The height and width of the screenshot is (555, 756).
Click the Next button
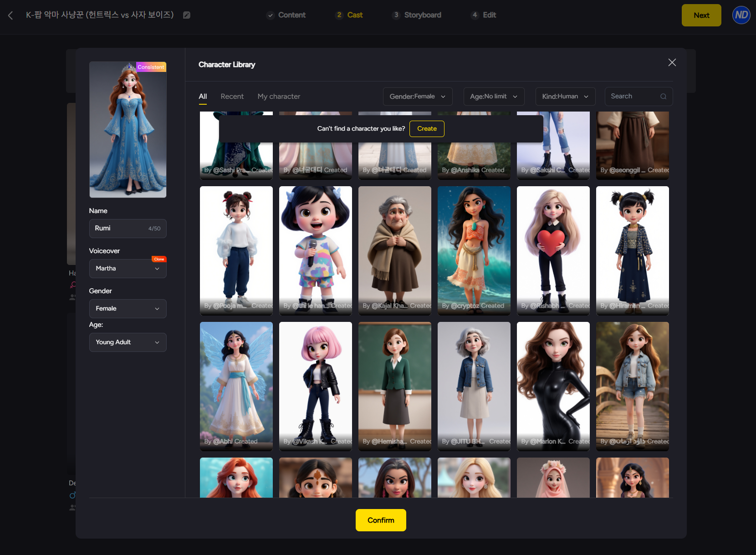pos(701,15)
